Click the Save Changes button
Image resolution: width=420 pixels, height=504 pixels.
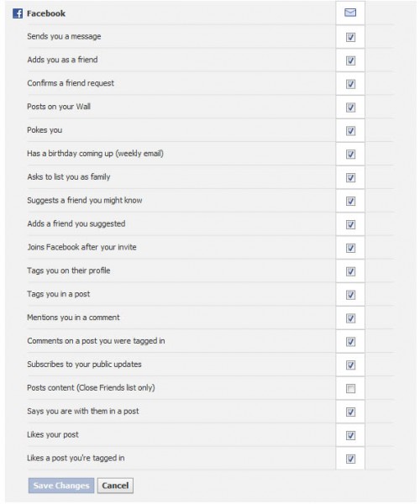[61, 486]
